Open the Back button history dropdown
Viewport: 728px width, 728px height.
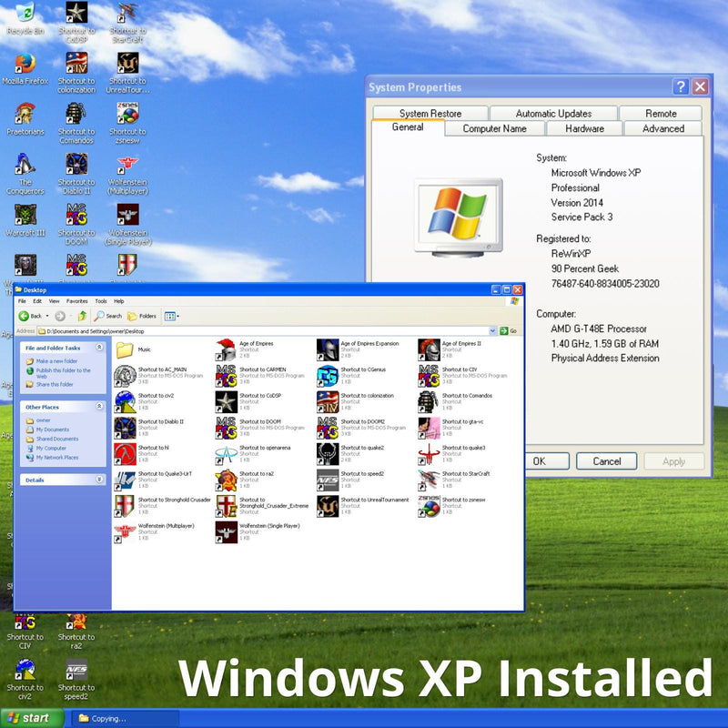[x=47, y=316]
